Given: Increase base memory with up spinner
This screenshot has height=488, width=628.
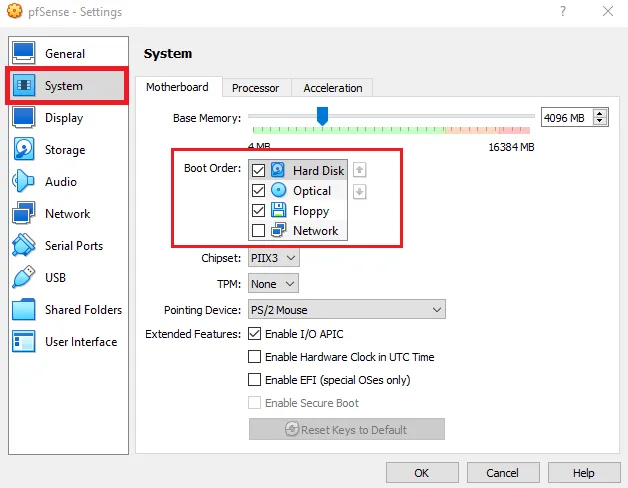Looking at the screenshot, I should click(600, 114).
